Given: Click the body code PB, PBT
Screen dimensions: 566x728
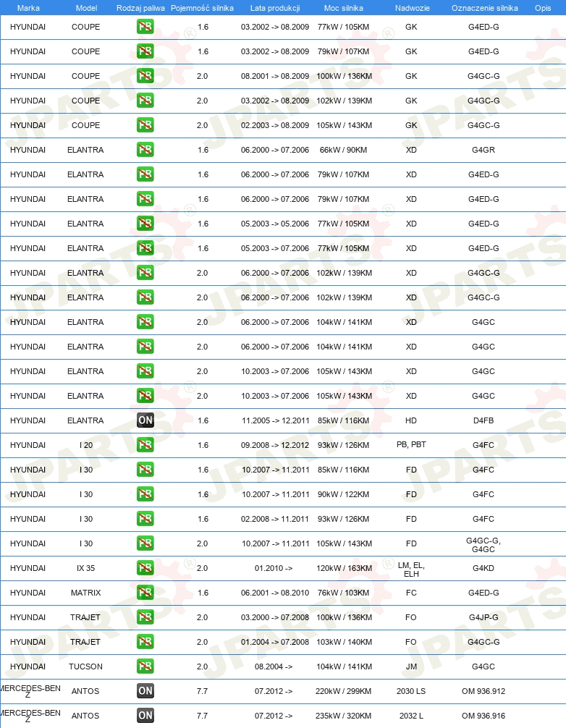Looking at the screenshot, I should click(411, 444).
